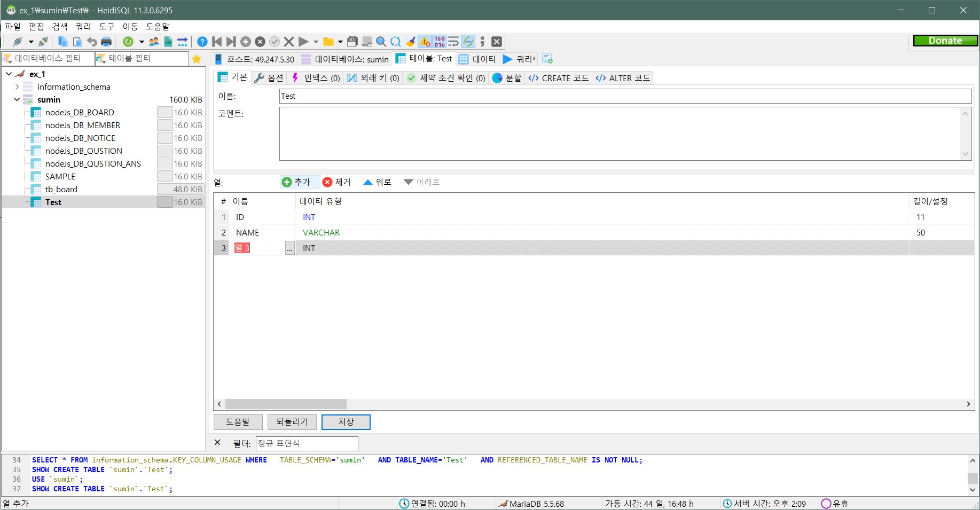This screenshot has width=980, height=510.
Task: Close the filter panel with X
Action: click(x=217, y=443)
